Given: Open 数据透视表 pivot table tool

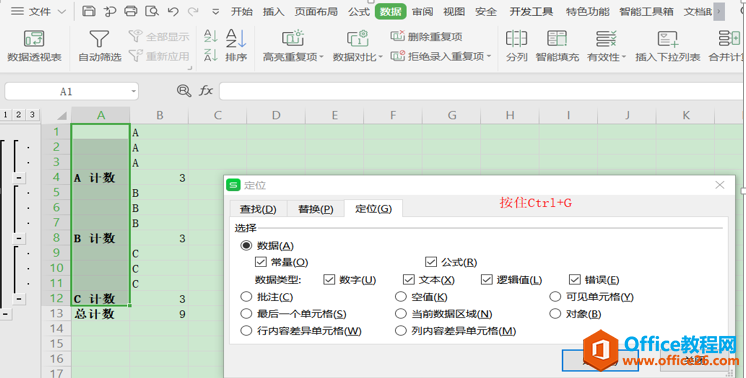Looking at the screenshot, I should point(34,46).
